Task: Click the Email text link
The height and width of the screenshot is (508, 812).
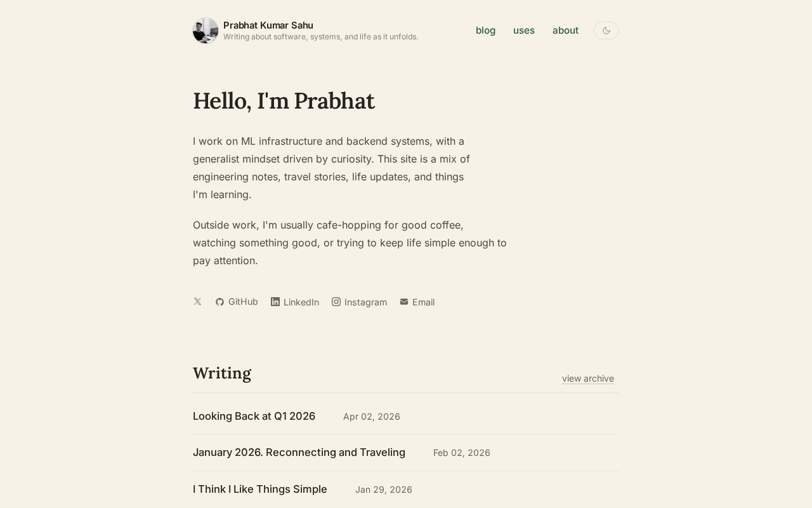Action: (423, 302)
